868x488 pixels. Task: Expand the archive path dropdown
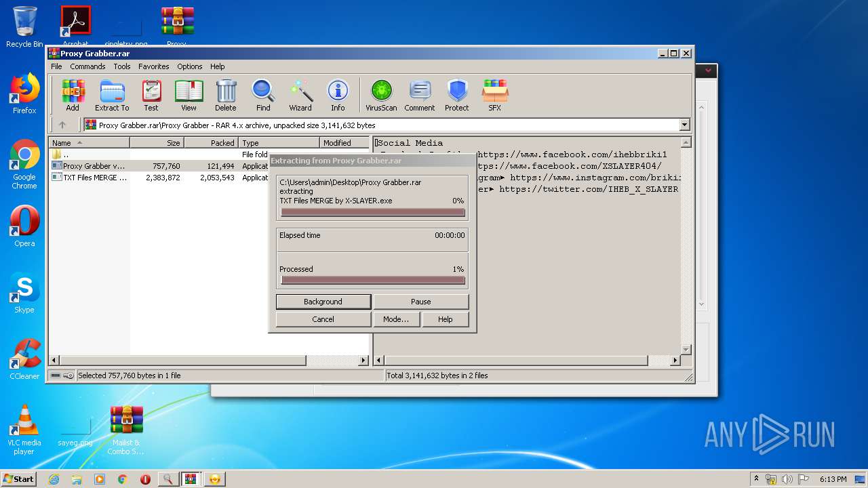(684, 125)
